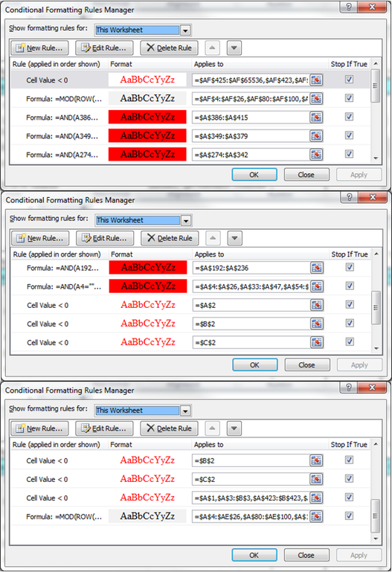
Task: Click New Rule in dialog listing $A$4:$AE$26 rule
Action: tap(40, 428)
